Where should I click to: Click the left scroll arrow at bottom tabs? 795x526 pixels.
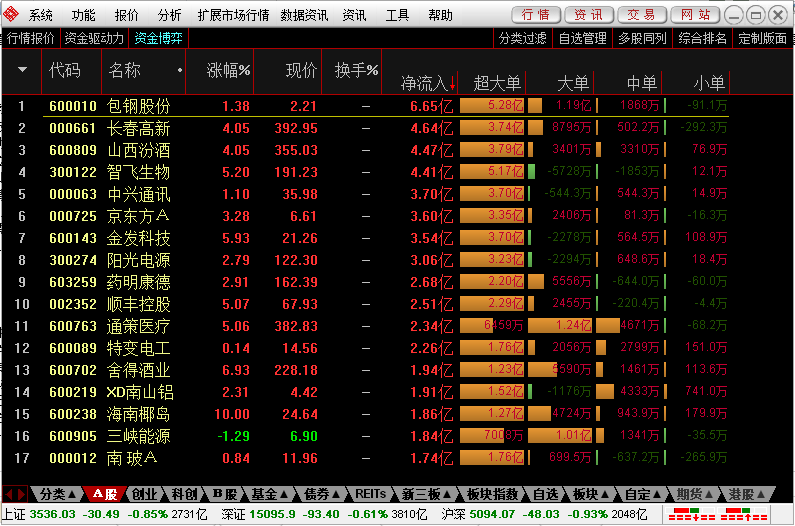9,494
